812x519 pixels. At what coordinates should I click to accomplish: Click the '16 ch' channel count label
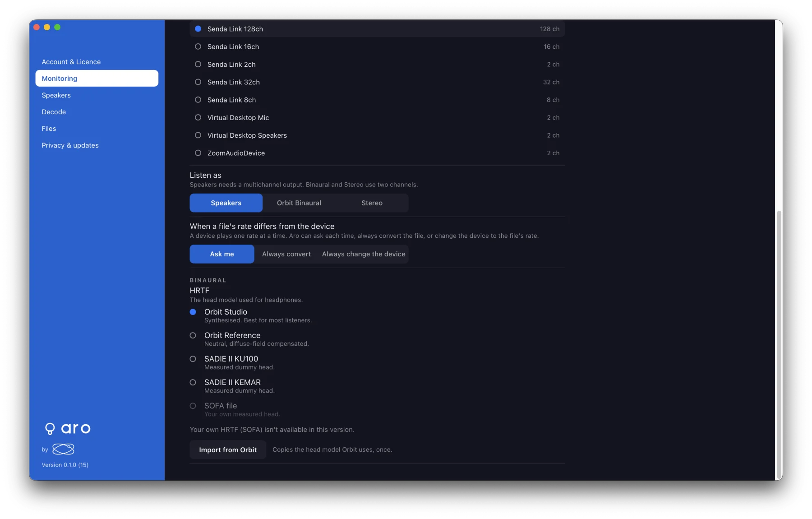pyautogui.click(x=552, y=46)
